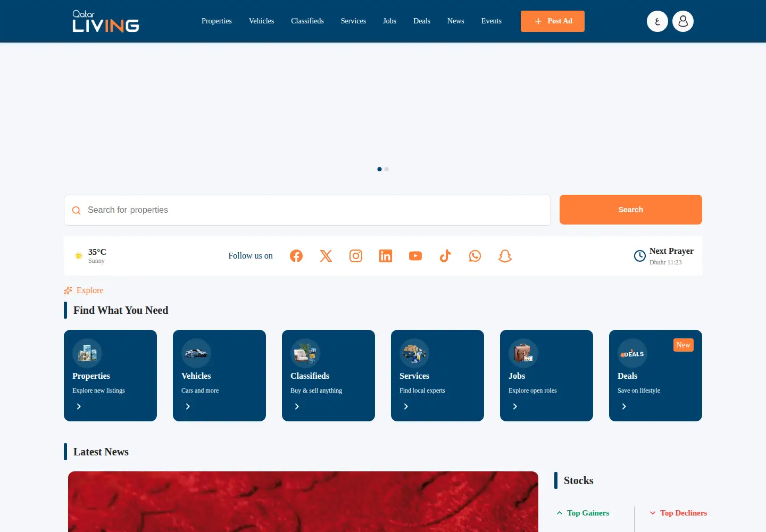Go to the second banner slide dot
Viewport: 766px width, 532px height.
tap(387, 169)
